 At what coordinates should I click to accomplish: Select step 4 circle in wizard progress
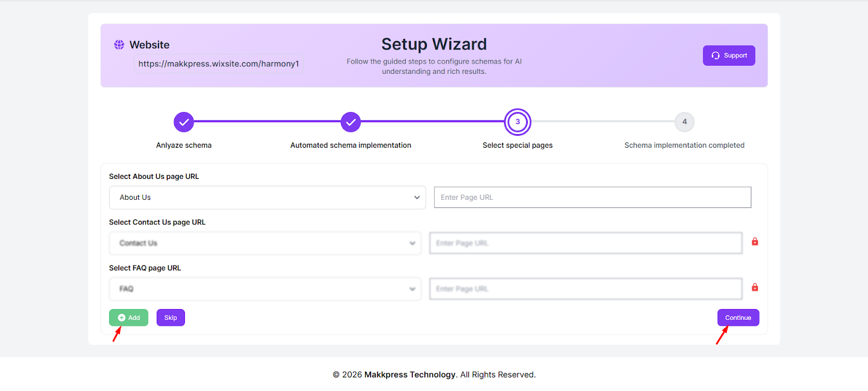pos(684,122)
